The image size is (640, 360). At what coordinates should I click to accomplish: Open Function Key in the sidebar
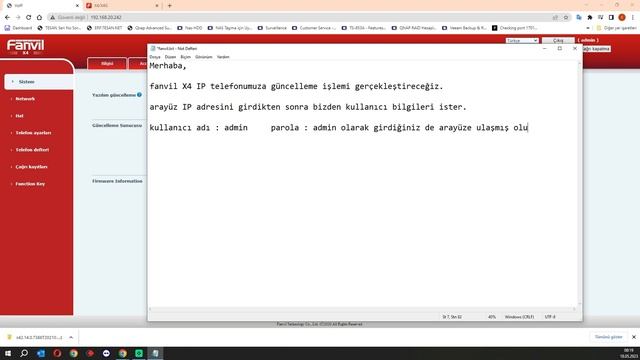point(30,184)
